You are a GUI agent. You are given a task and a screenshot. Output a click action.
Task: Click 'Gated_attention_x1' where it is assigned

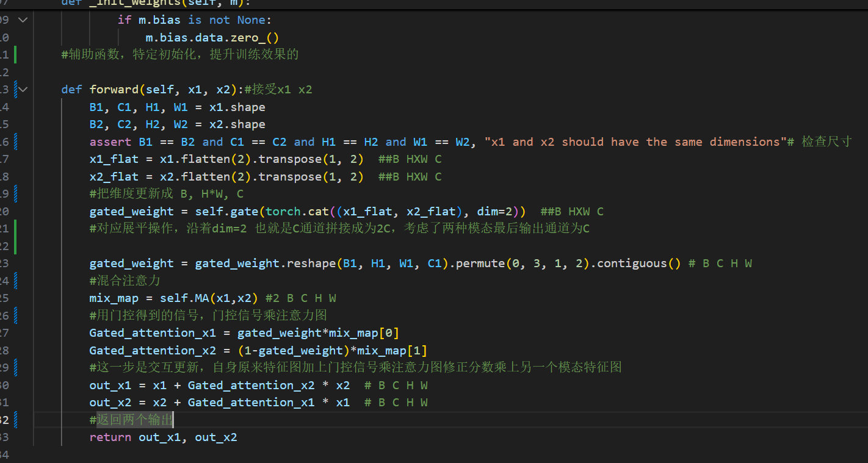point(153,333)
